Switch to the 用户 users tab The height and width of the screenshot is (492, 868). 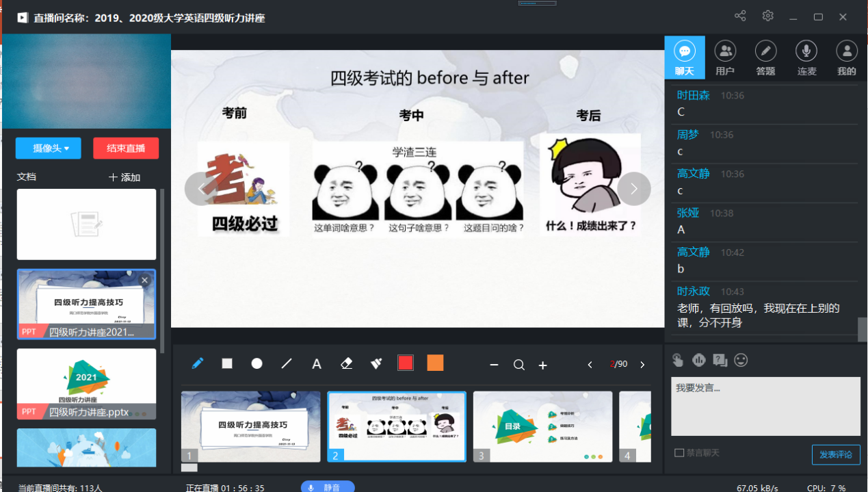pos(725,57)
